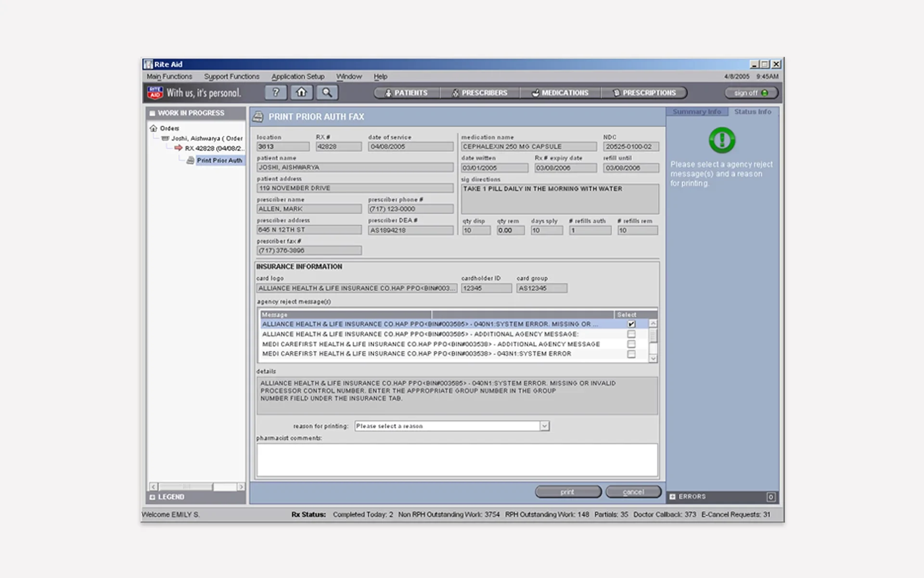The height and width of the screenshot is (578, 924).
Task: Click the Orders house icon in tree
Action: point(154,128)
